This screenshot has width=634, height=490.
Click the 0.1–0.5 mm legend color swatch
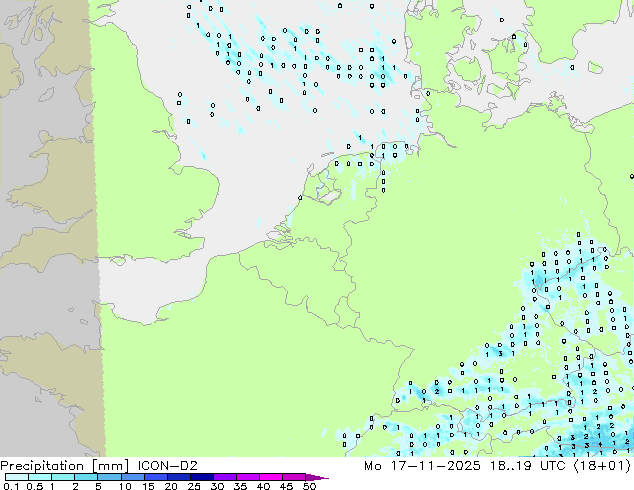tap(17, 477)
